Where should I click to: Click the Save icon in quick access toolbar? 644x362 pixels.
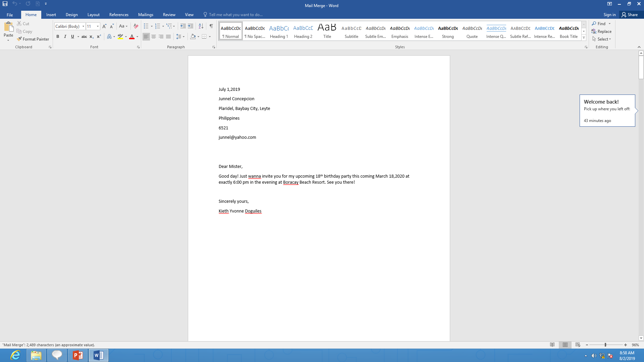pos(5,4)
